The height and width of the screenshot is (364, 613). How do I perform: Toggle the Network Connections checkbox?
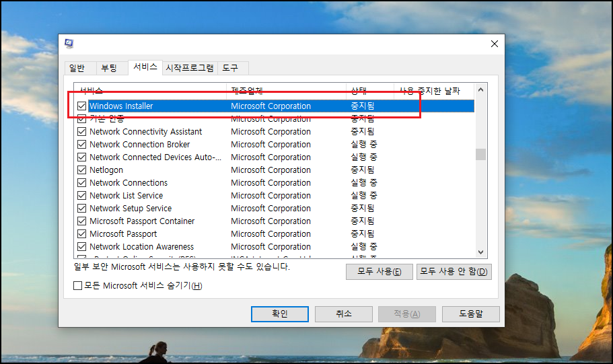point(81,182)
